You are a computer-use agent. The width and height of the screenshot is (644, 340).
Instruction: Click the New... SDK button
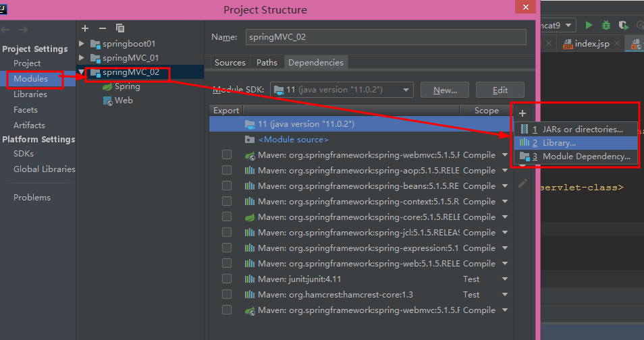click(445, 90)
